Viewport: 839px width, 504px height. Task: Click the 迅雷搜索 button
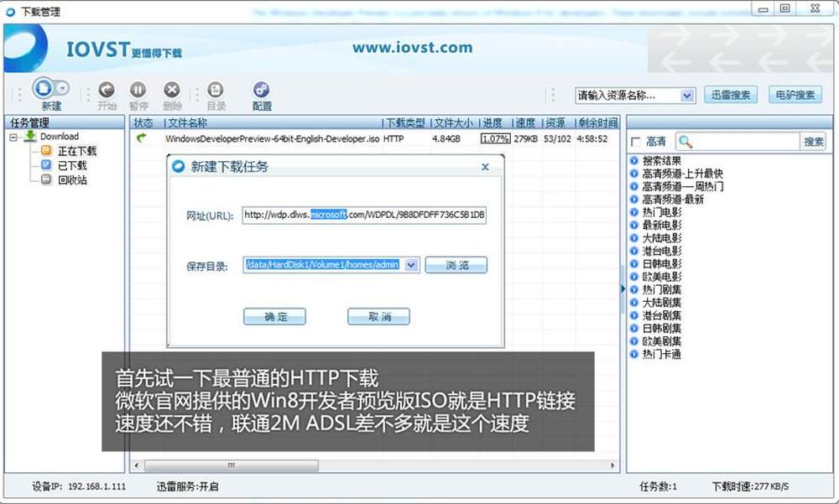click(731, 96)
